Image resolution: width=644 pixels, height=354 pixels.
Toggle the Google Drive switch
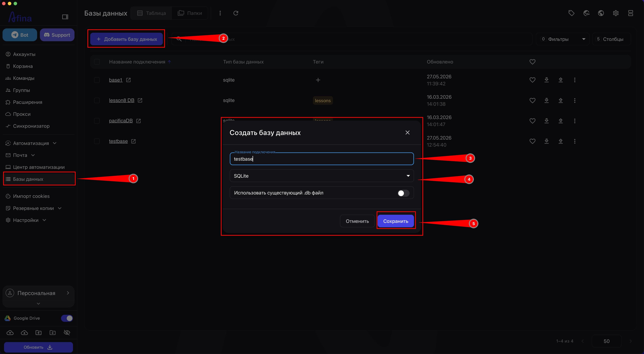click(67, 318)
